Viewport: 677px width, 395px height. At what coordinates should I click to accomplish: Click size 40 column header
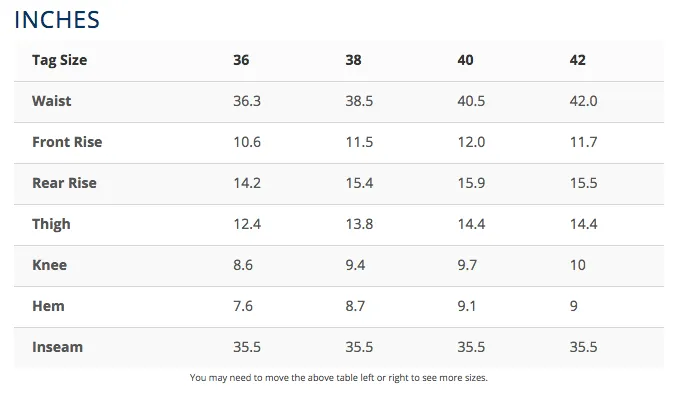465,60
